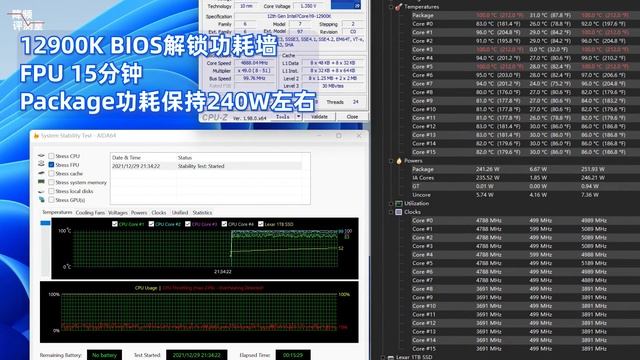This screenshot has width=640, height=360.
Task: Collapse the Powers tree node
Action: tap(391, 161)
